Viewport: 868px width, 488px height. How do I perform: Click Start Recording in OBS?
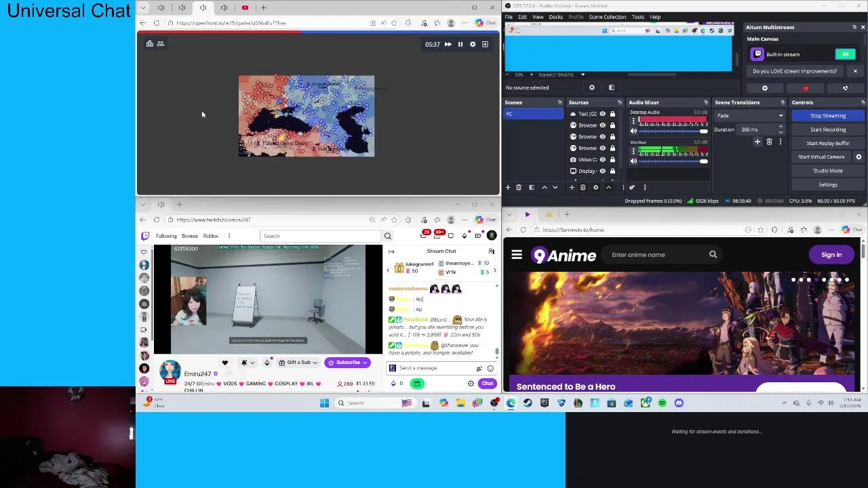click(828, 129)
